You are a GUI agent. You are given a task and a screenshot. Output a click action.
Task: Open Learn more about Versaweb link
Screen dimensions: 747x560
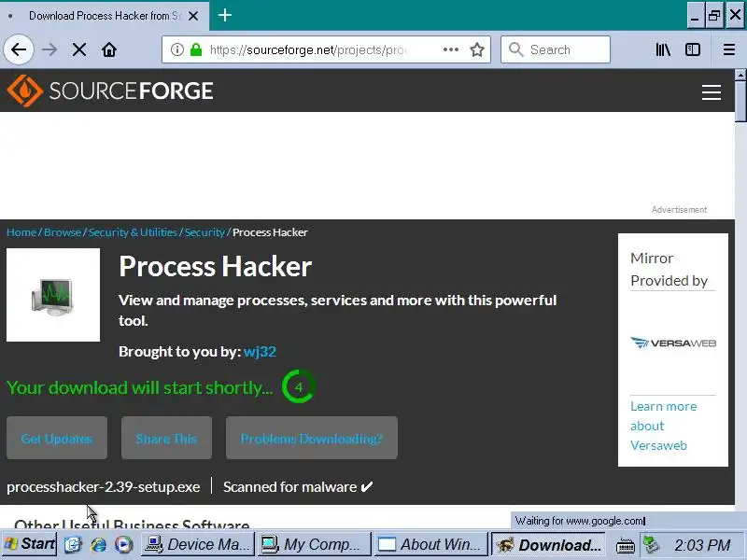point(663,426)
